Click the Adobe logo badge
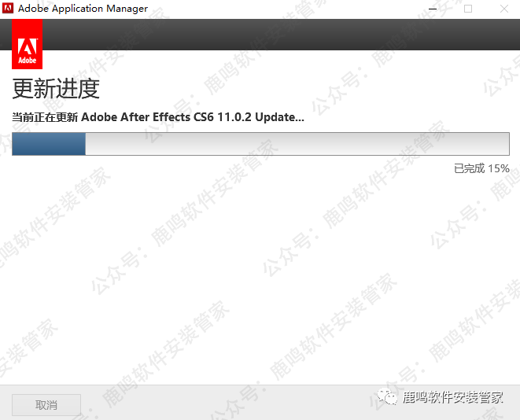Viewport: 520px width, 420px height. click(x=28, y=44)
